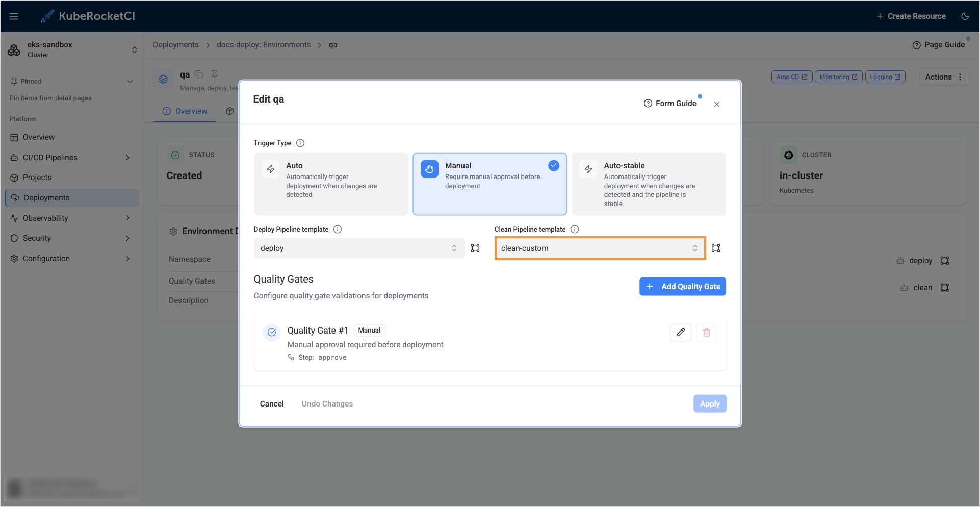The image size is (980, 507).
Task: Open Deployments in the sidebar
Action: (x=72, y=198)
